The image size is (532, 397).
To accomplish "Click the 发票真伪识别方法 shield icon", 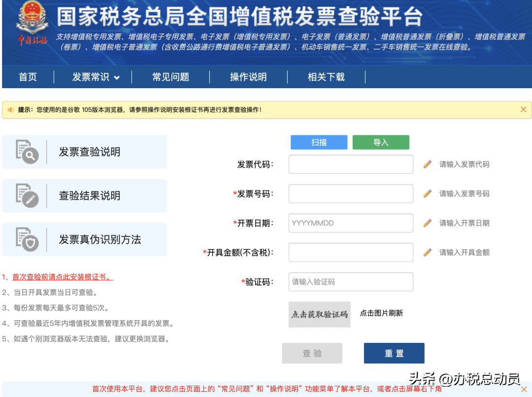I will pos(27,239).
